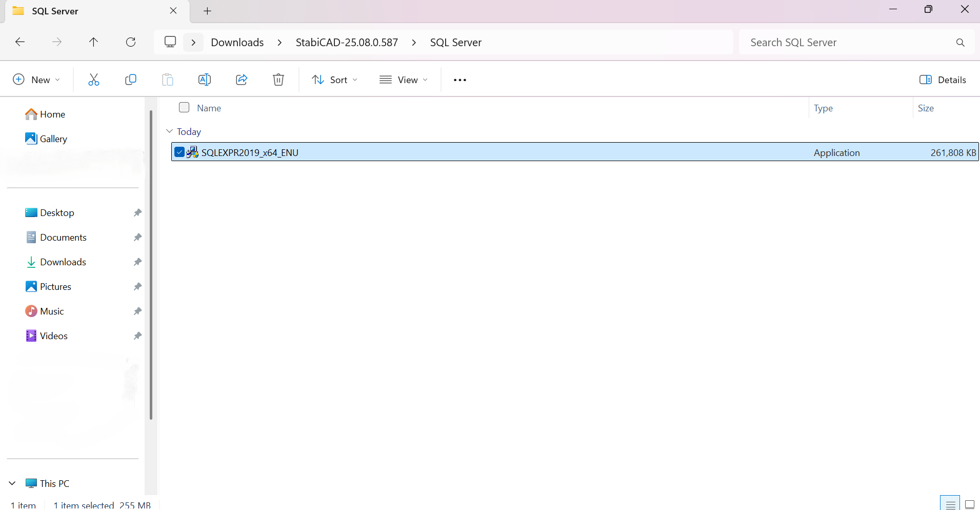Click the search magnifier icon

[x=961, y=43]
